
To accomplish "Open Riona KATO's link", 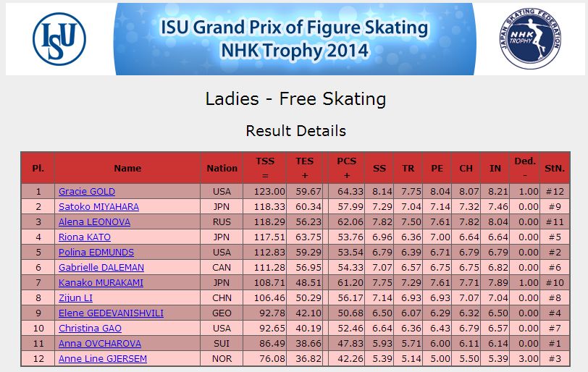I will click(x=85, y=237).
